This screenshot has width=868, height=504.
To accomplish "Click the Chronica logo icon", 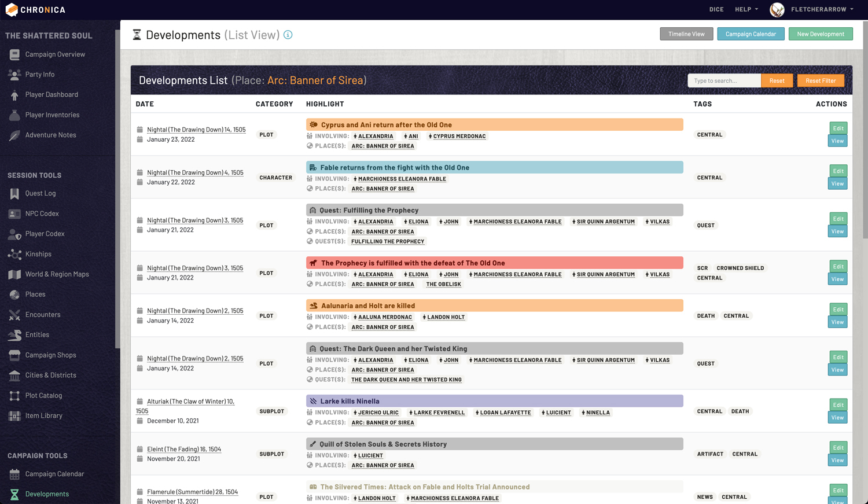I will point(12,10).
